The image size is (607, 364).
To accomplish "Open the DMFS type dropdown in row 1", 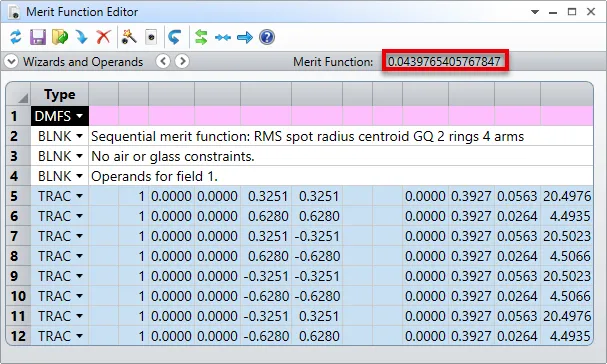I will (x=80, y=116).
